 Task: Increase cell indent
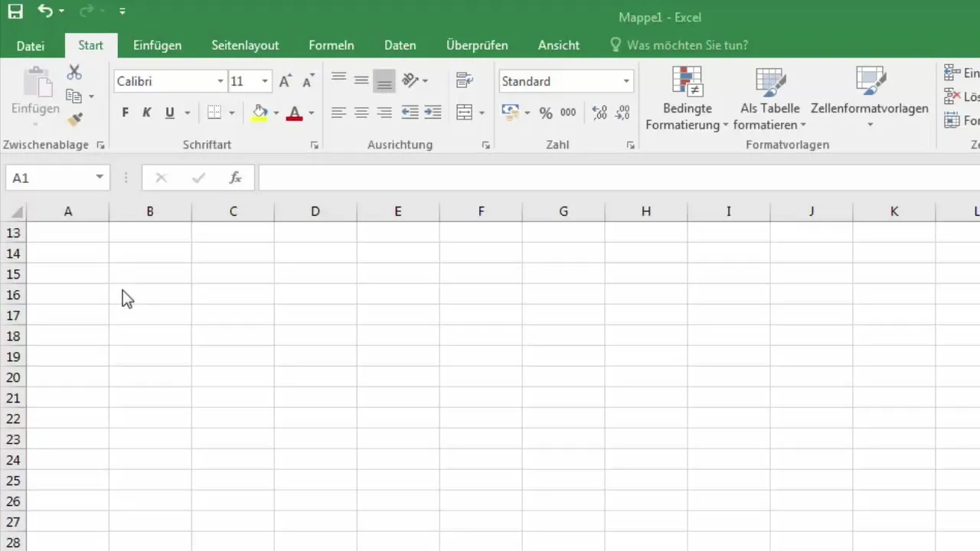click(x=433, y=112)
